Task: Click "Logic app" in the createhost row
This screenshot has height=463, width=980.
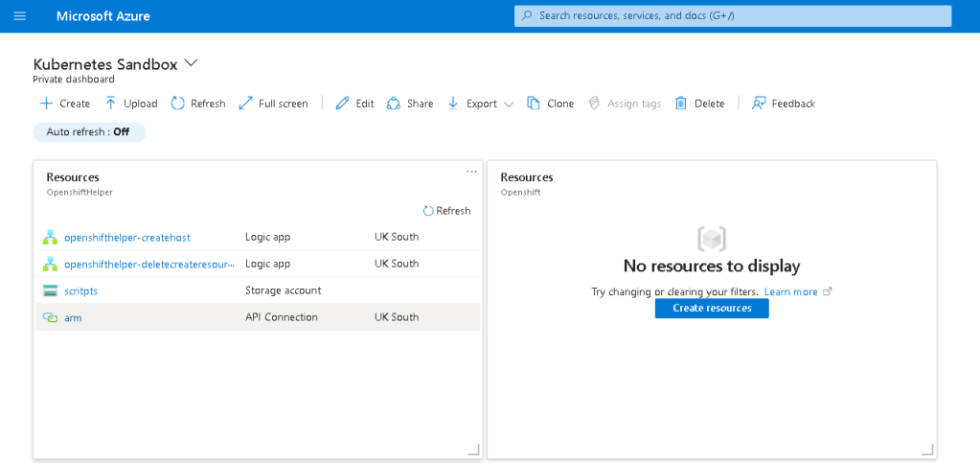Action: (267, 237)
